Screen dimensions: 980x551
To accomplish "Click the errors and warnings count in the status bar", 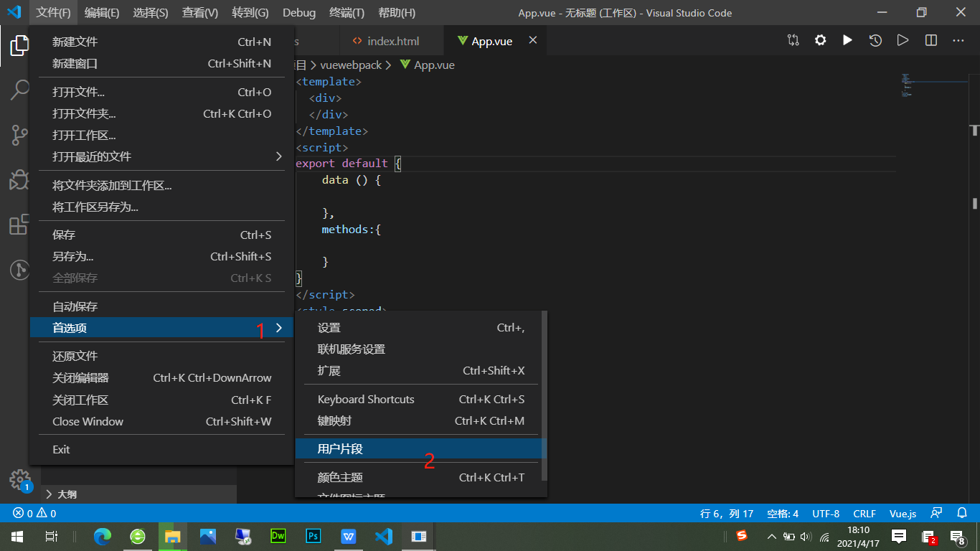I will coord(35,513).
